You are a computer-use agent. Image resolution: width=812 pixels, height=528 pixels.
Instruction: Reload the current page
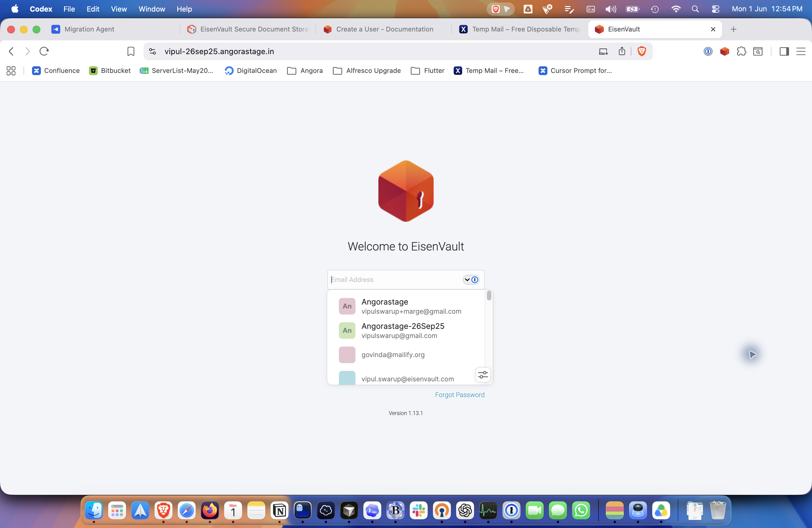44,51
